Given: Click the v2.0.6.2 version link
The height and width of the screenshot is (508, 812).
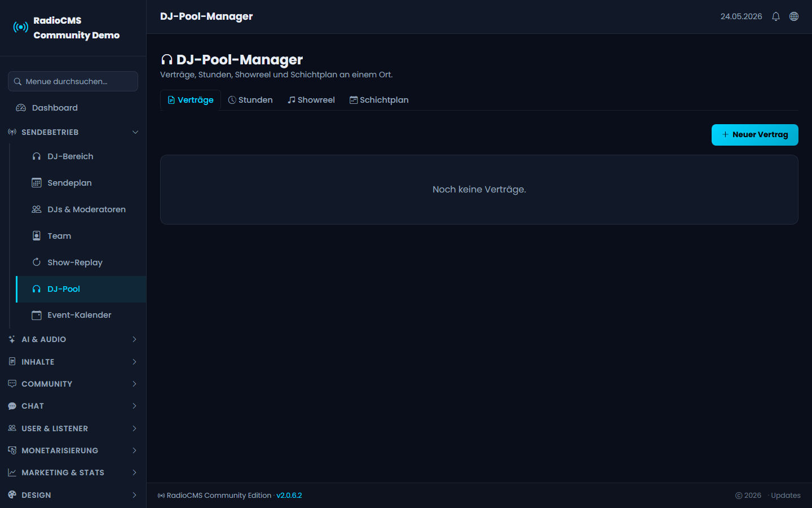Looking at the screenshot, I should [289, 496].
